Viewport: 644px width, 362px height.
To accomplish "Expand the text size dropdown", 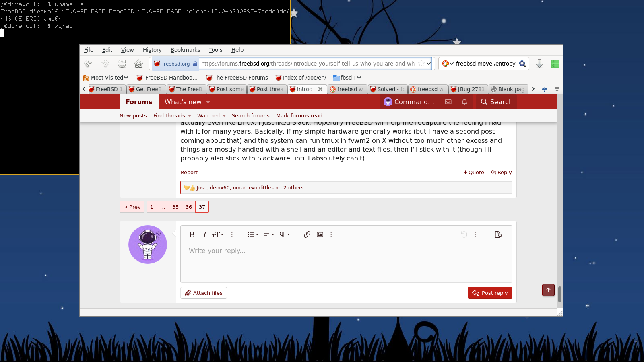I will click(218, 234).
